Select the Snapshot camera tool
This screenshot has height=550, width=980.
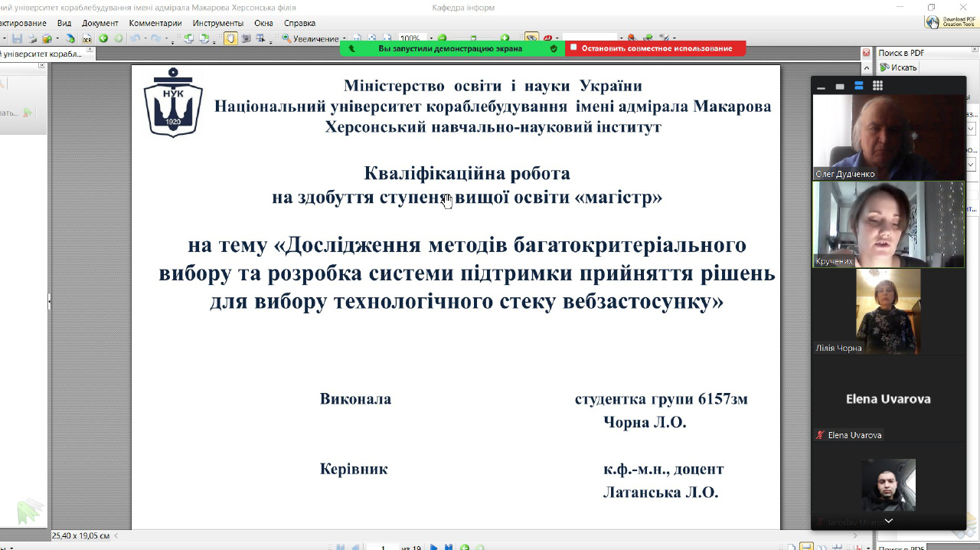[247, 38]
